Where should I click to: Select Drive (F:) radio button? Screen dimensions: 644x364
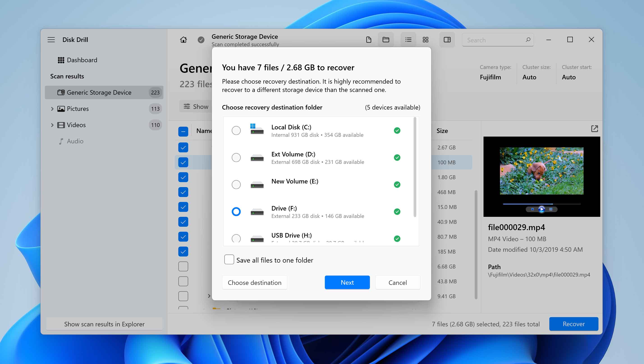(x=236, y=211)
